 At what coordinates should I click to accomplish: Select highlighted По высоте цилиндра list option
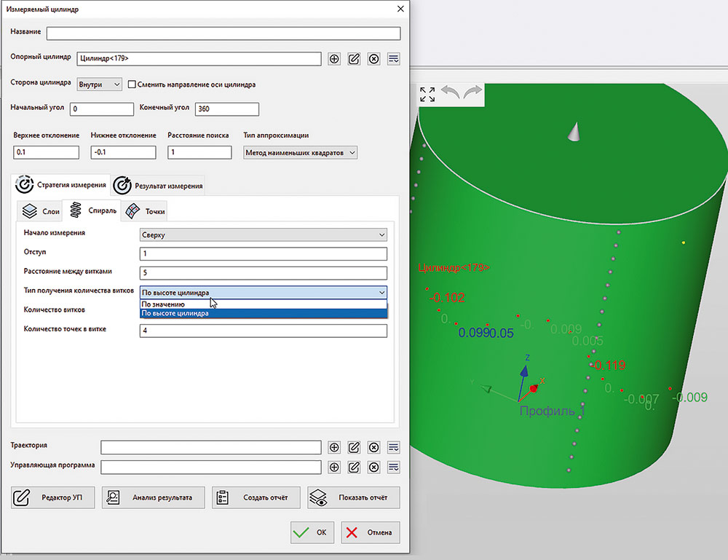click(x=264, y=313)
